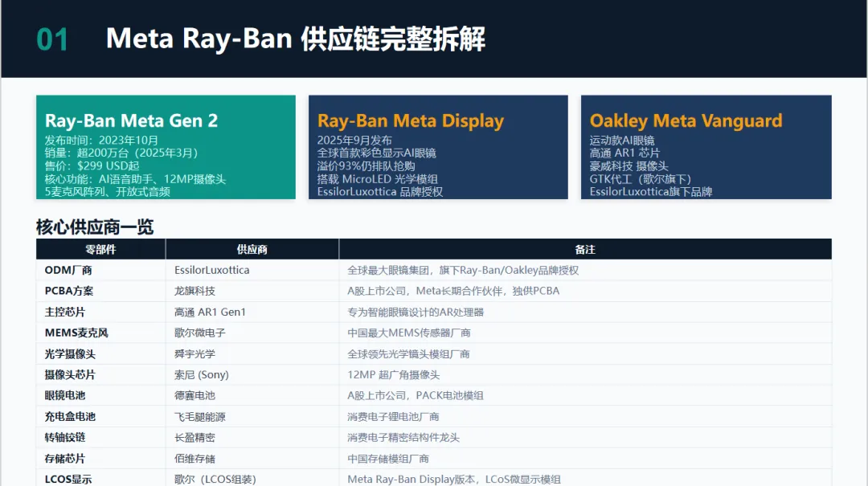Select the '佰维存储' supplier cell

252,459
